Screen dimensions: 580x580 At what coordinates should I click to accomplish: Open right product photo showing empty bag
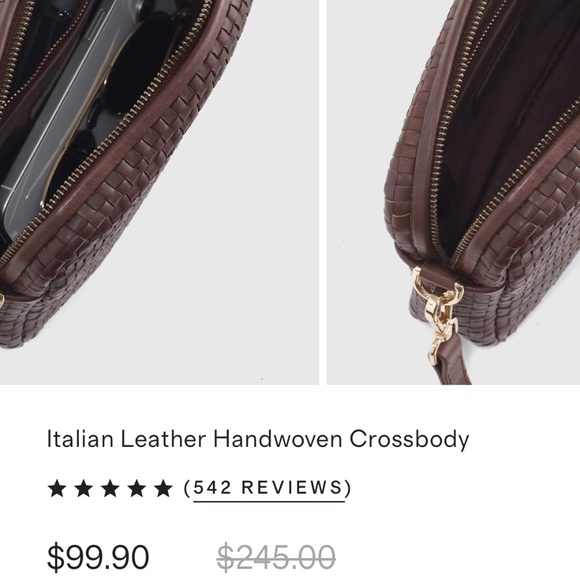[x=453, y=192]
